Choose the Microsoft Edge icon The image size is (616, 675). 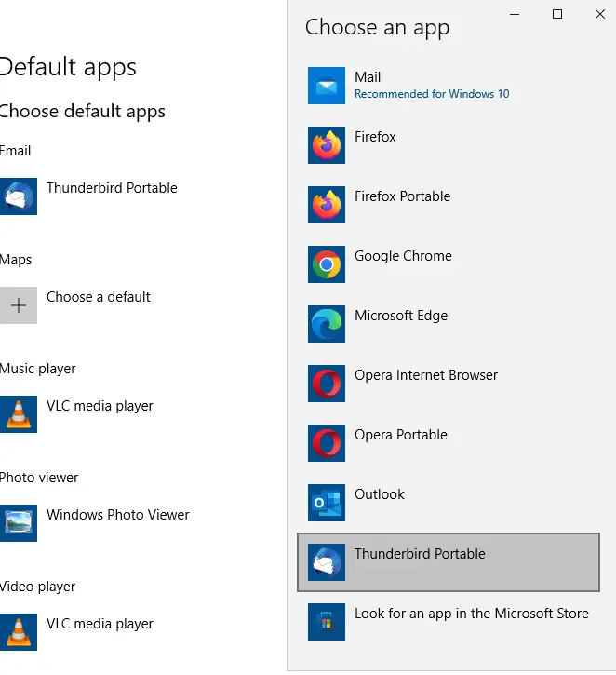(326, 324)
